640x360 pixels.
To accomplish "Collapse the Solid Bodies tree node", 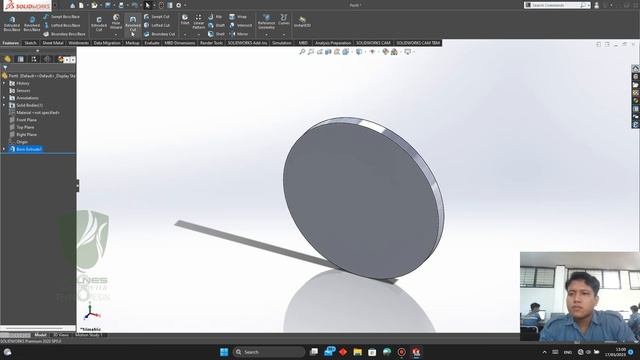I will 4,105.
